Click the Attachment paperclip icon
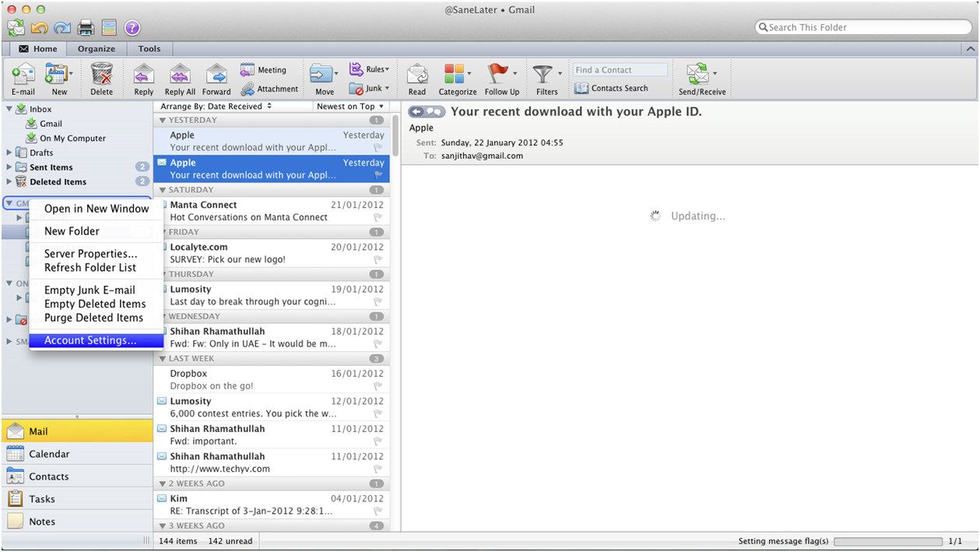Screen dimensions: 980x552 pos(248,89)
